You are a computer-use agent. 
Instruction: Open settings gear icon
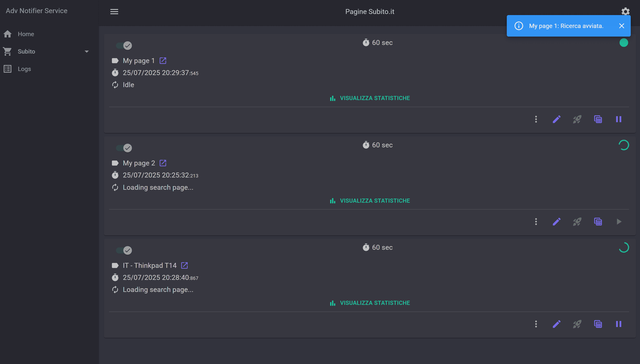[625, 11]
